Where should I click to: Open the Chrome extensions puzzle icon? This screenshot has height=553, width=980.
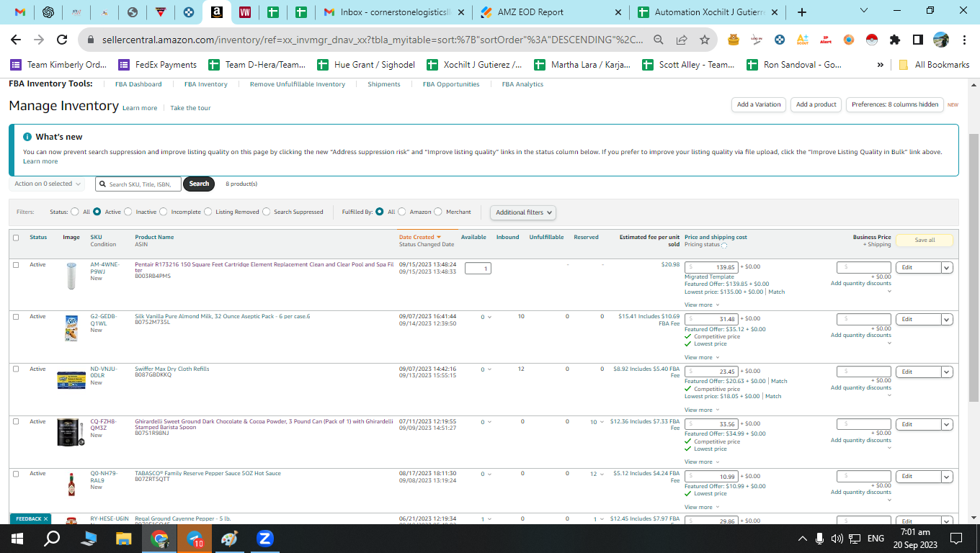pos(895,40)
